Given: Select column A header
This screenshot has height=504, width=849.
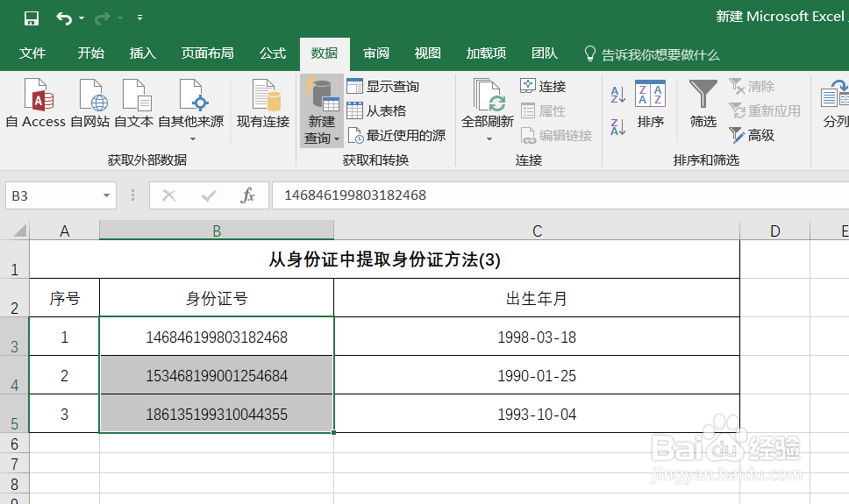Looking at the screenshot, I should (x=64, y=231).
